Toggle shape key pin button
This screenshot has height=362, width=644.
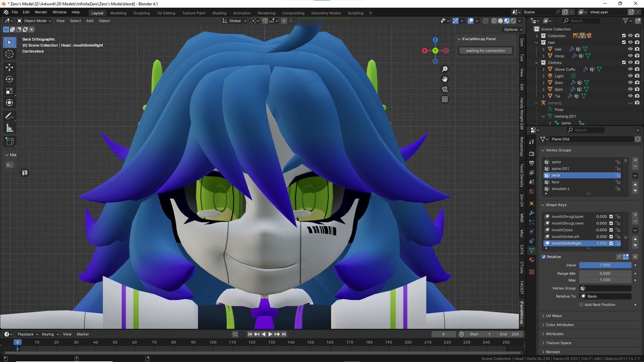coord(619,257)
